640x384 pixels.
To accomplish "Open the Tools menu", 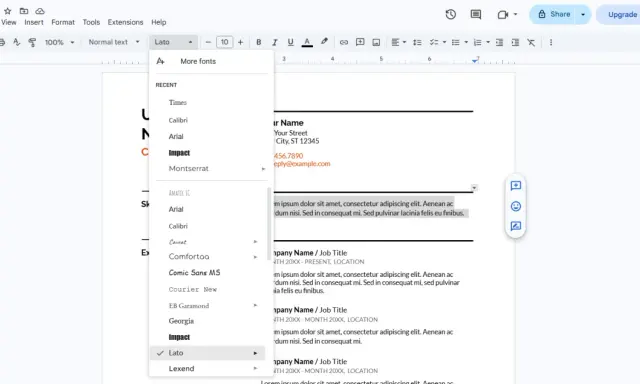I will 91,22.
